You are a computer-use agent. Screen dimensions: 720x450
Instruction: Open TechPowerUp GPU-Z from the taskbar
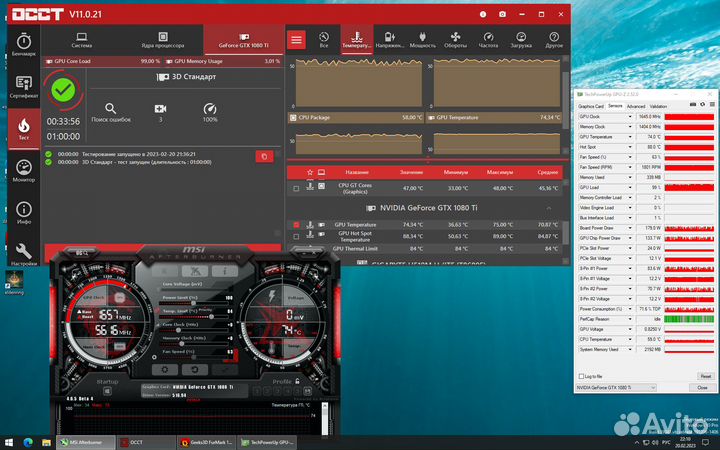click(x=268, y=443)
